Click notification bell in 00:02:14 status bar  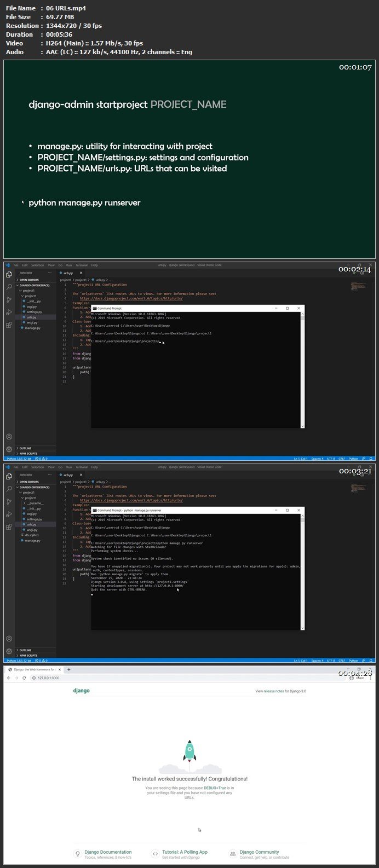click(x=371, y=459)
